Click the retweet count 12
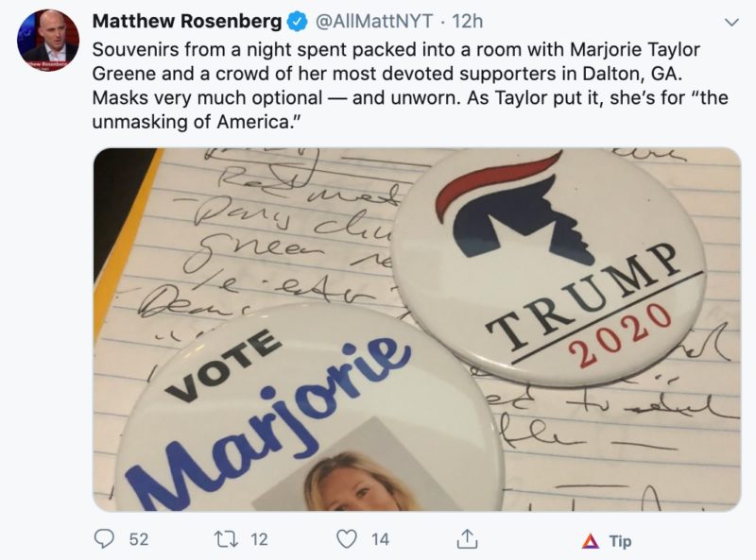Screen dimensions: 756x560 click(259, 539)
